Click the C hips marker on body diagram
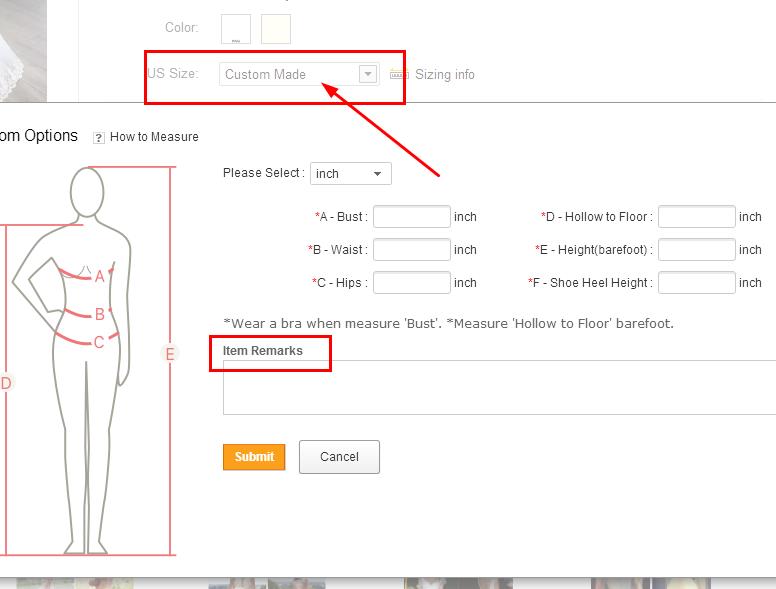 pos(99,342)
